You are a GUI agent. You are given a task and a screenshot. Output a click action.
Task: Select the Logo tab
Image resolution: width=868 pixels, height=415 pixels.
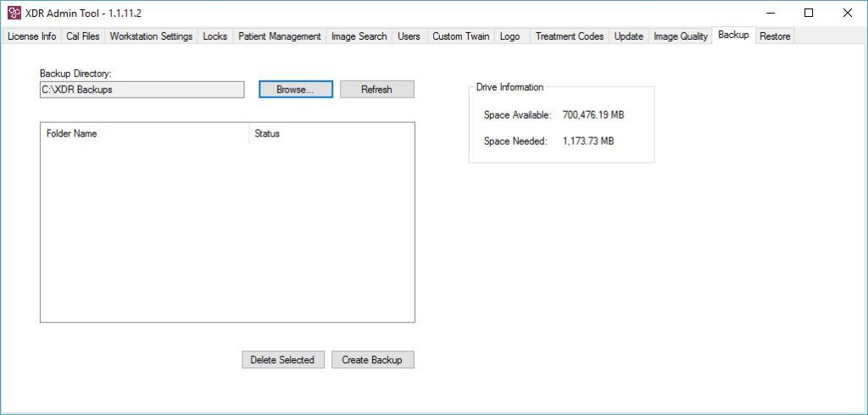click(509, 36)
